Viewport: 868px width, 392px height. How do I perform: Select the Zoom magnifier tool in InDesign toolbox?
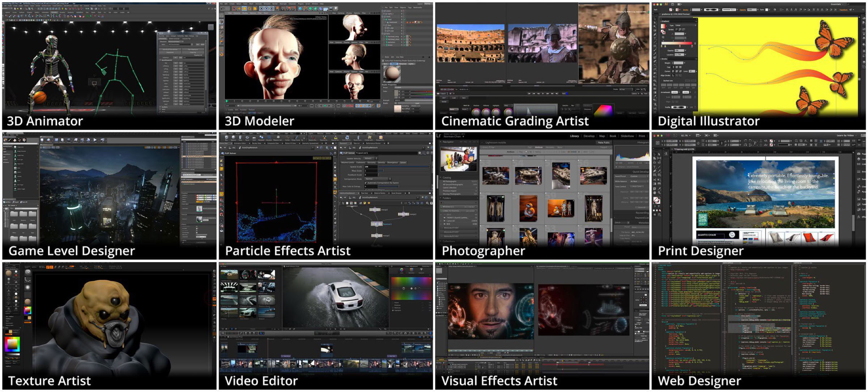(659, 192)
